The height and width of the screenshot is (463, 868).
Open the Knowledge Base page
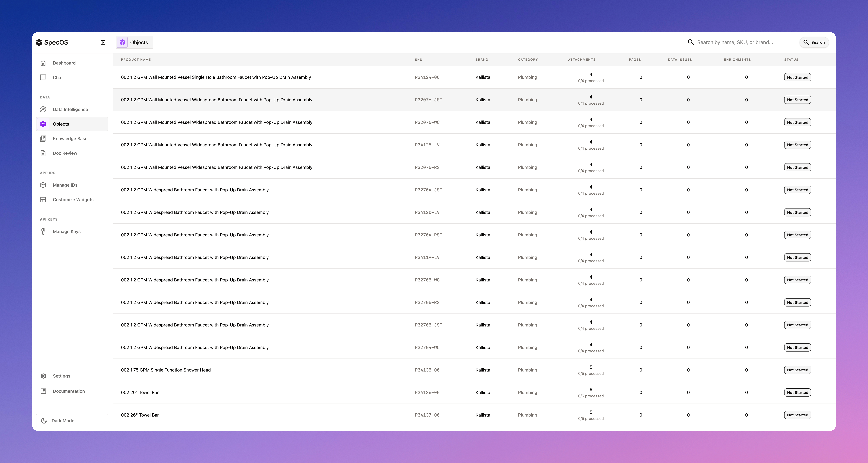tap(70, 139)
